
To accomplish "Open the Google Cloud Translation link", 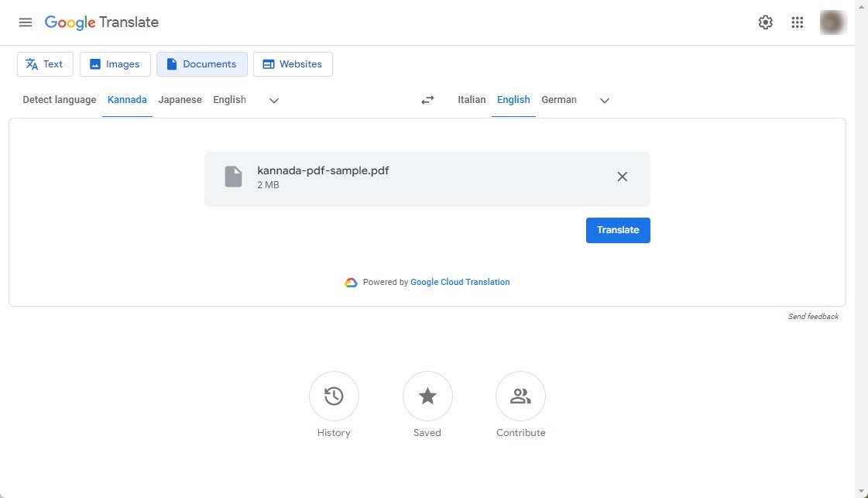I will pos(460,282).
